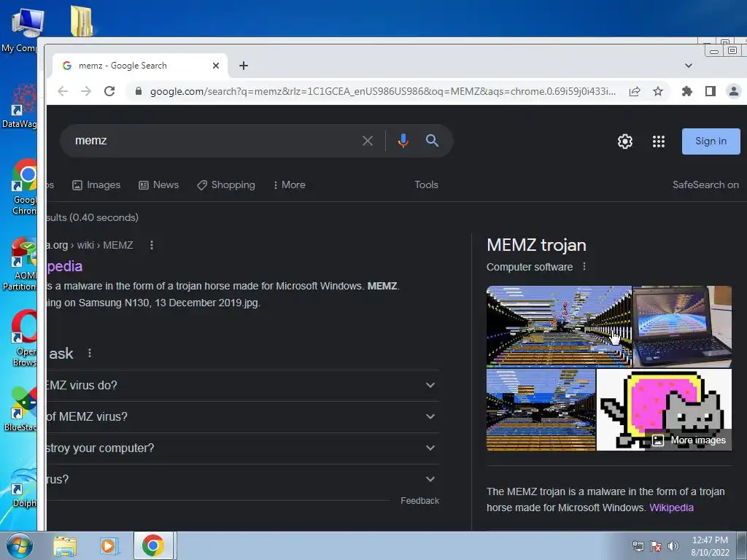Image resolution: width=747 pixels, height=560 pixels.
Task: Click More images
Action: pos(689,440)
